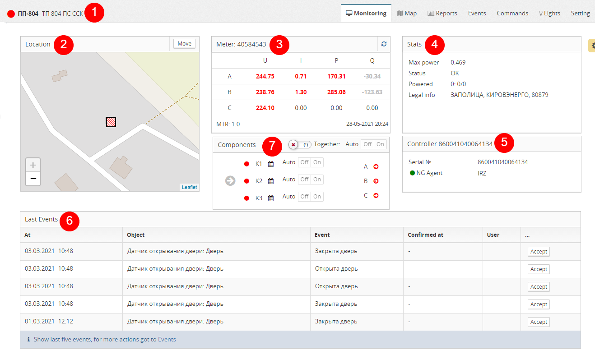Image resolution: width=595 pixels, height=364 pixels.
Task: Toggle the Components alarm switch
Action: click(300, 144)
